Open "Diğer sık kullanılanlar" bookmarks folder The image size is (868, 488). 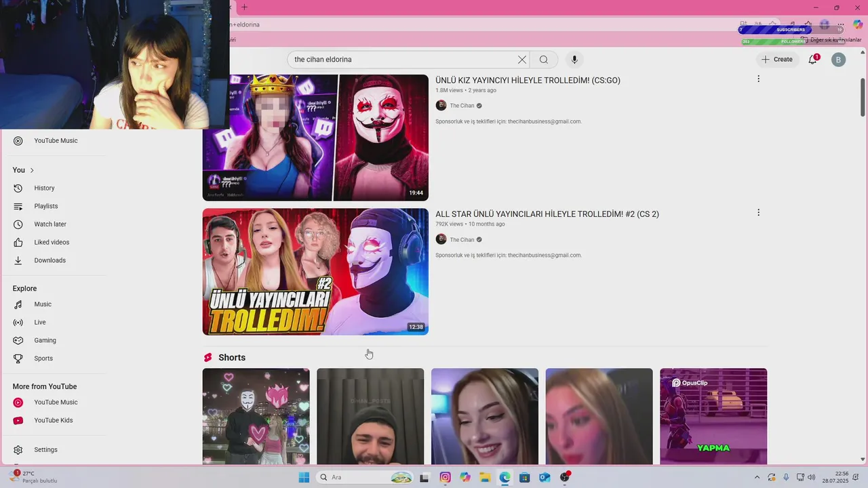point(831,40)
